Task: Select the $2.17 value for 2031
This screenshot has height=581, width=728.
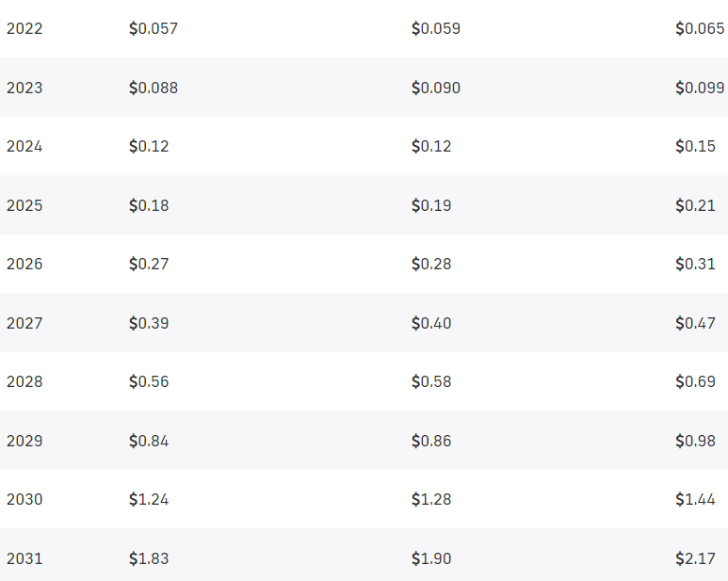Action: click(x=695, y=558)
